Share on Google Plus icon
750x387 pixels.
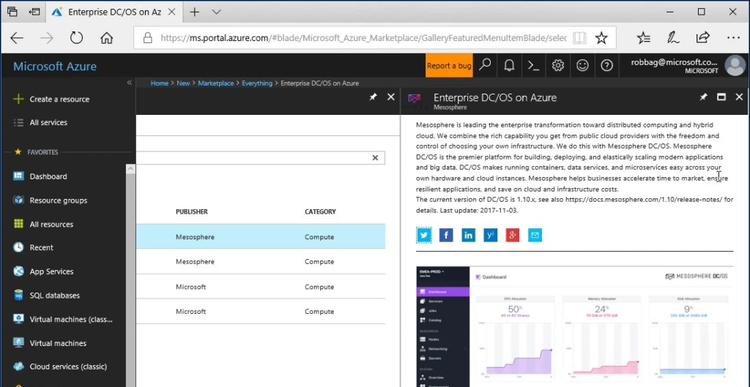[x=512, y=235]
